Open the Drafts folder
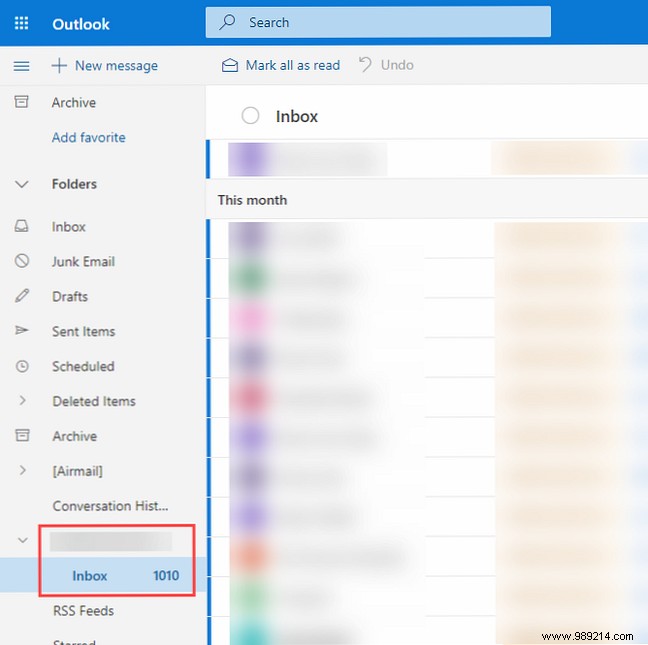Image resolution: width=648 pixels, height=645 pixels. (x=70, y=296)
